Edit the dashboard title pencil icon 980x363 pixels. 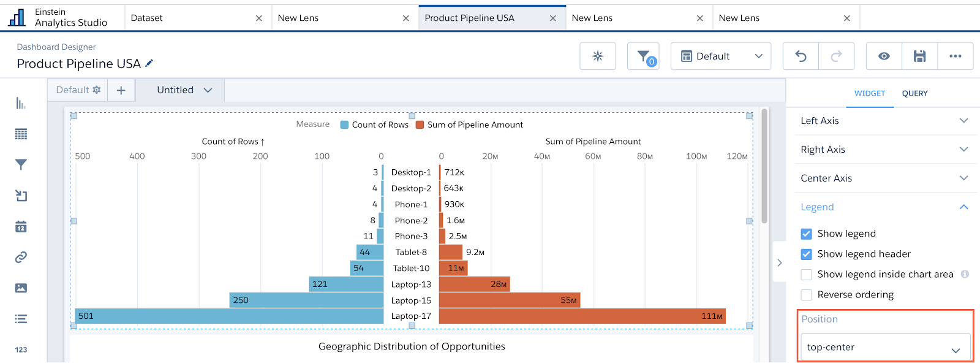(x=149, y=63)
